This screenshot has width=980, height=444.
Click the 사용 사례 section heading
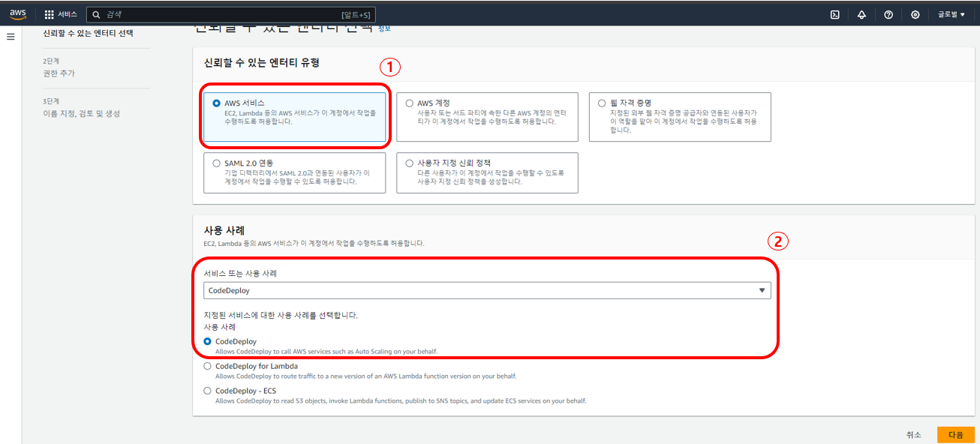tap(224, 230)
